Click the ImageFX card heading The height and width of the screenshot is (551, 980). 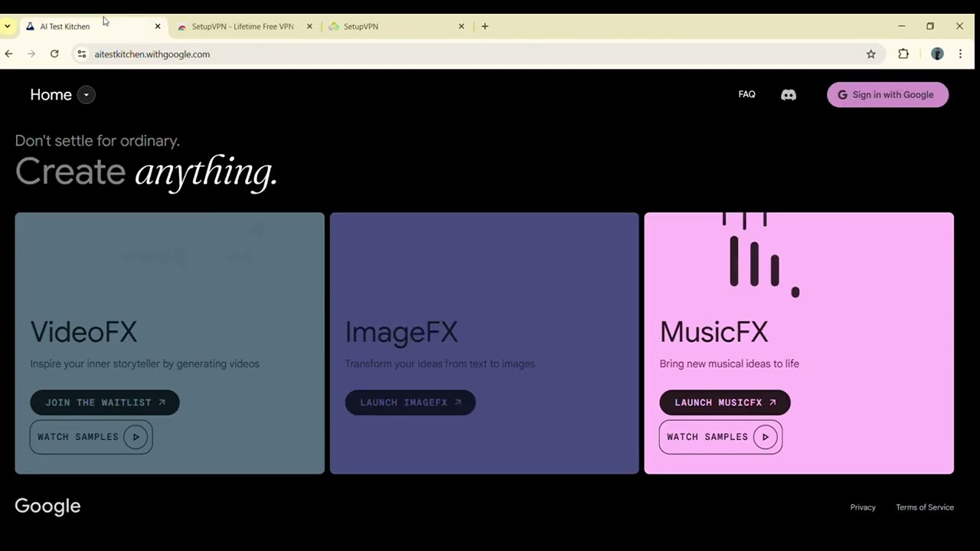[x=401, y=332]
